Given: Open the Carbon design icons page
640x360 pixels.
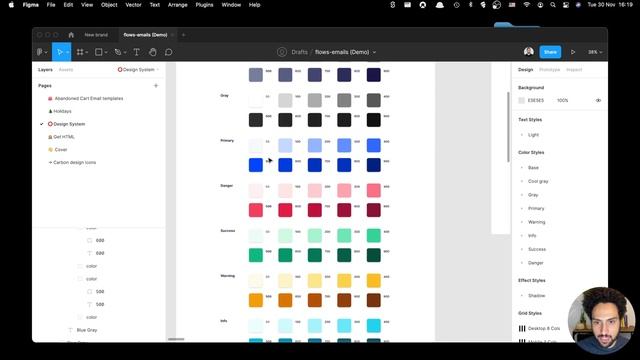Looking at the screenshot, I should [74, 162].
